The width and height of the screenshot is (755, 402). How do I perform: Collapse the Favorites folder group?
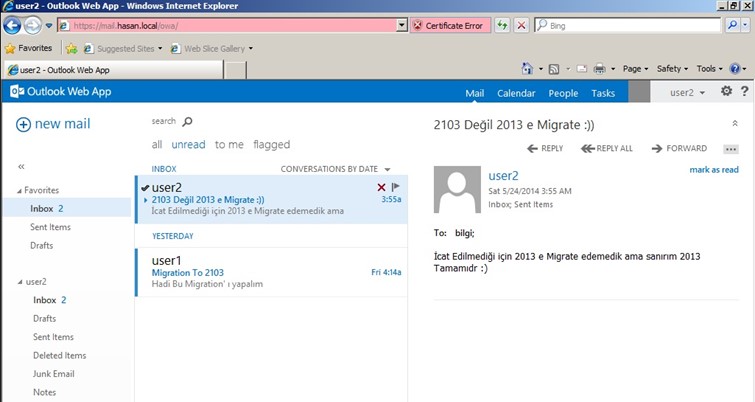(x=19, y=191)
